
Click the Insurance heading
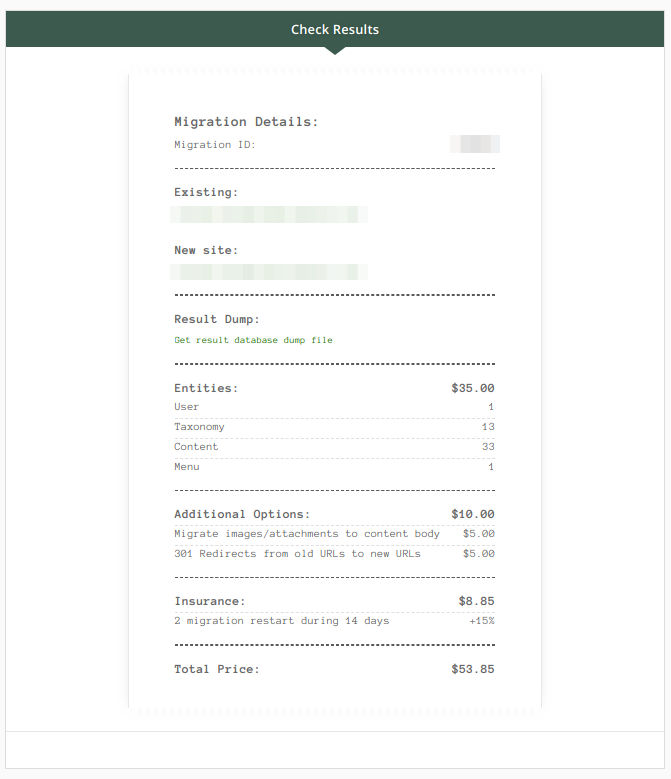click(210, 602)
